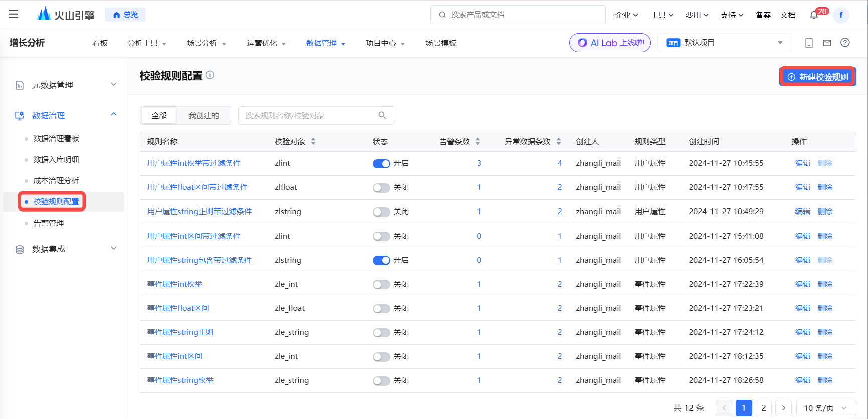Open 数据治理看板 in sidebar
868x419 pixels.
(x=56, y=139)
